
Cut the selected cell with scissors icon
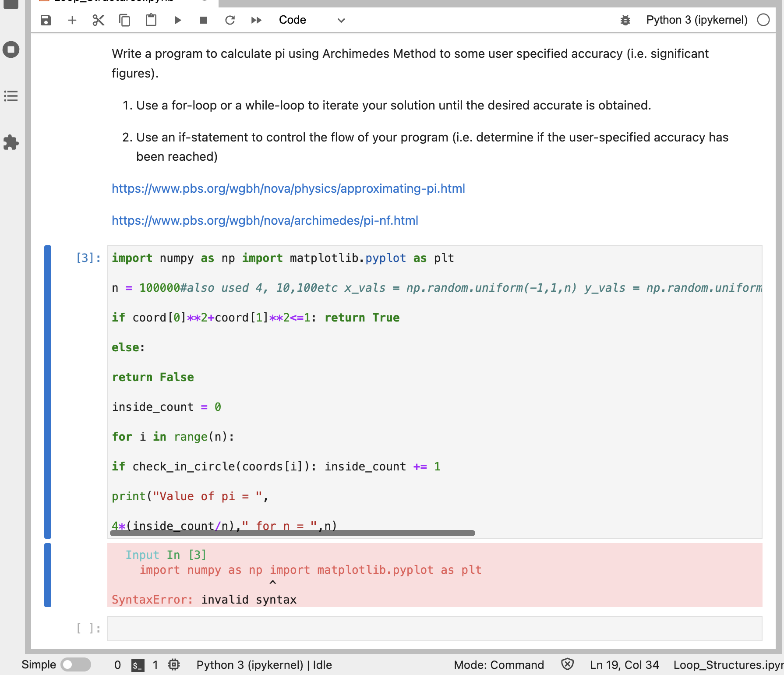99,20
